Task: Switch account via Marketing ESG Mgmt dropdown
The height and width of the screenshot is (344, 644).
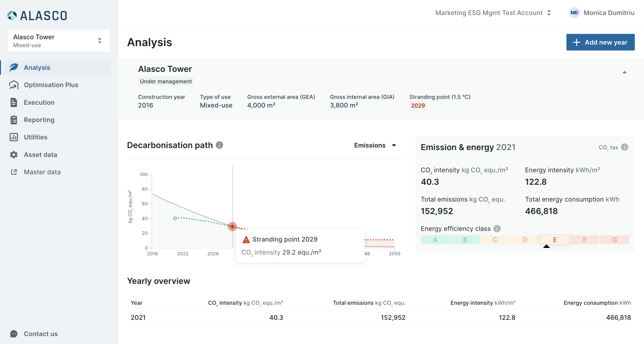Action: [493, 13]
